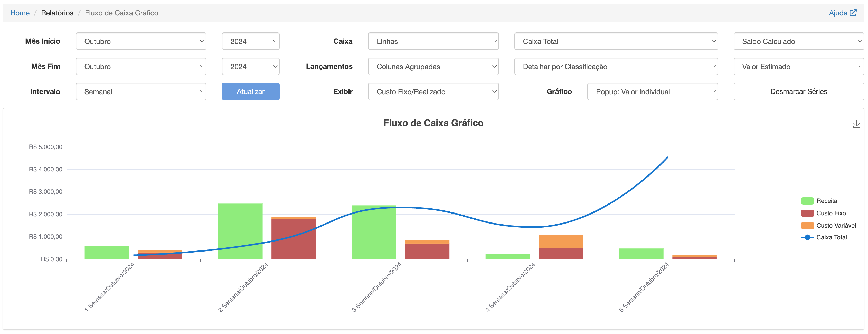Go to Home breadcrumb
This screenshot has height=334, width=868.
coord(20,13)
